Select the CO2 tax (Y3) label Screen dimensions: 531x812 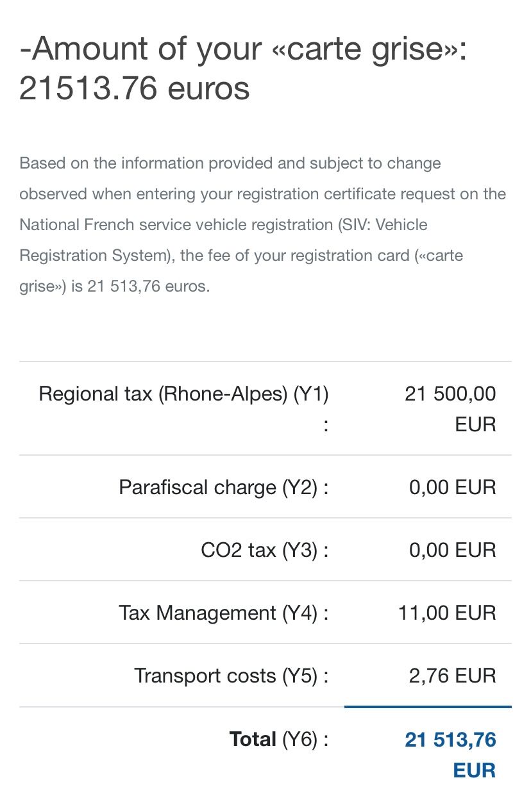(x=265, y=551)
